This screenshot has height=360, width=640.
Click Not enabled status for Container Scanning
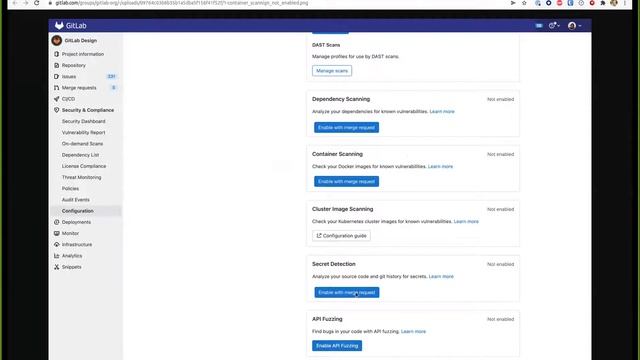tap(500, 154)
